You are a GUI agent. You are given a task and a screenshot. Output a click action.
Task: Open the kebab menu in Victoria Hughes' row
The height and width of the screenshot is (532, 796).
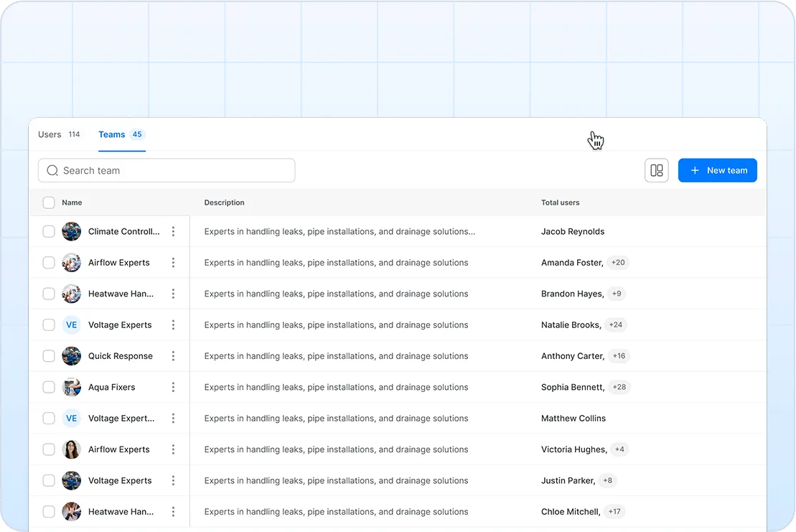[173, 449]
